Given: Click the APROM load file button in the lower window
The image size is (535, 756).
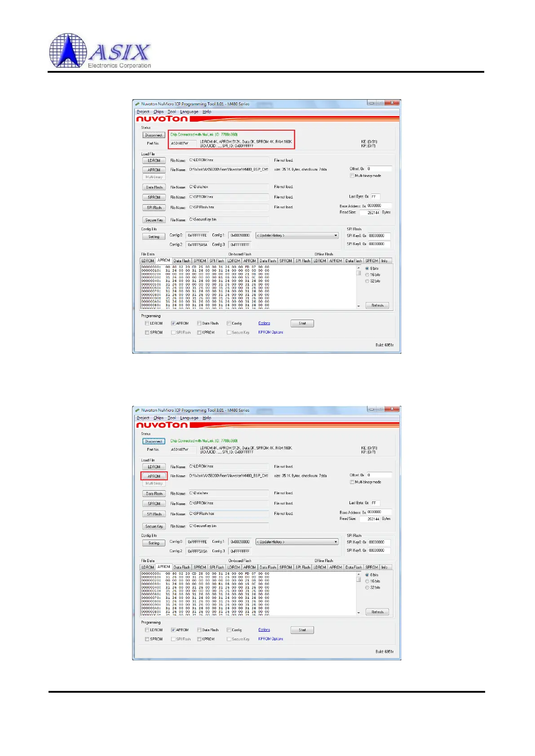Looking at the screenshot, I should pos(154,476).
